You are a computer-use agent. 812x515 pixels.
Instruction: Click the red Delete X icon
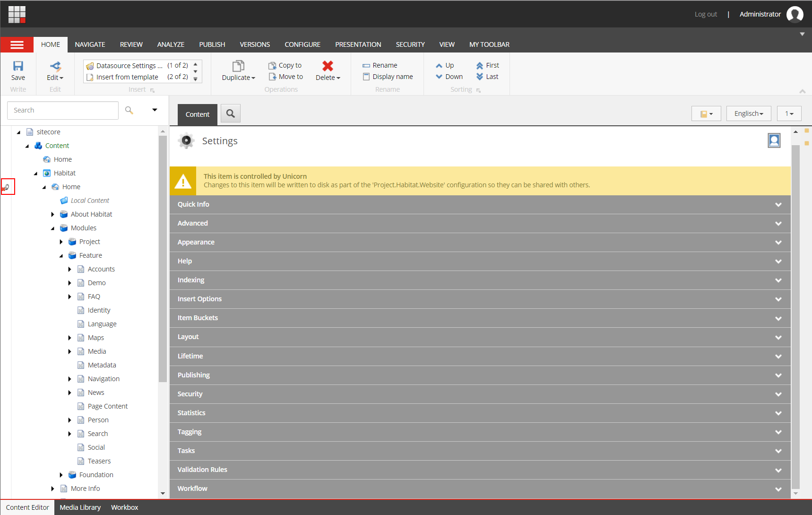coord(328,66)
